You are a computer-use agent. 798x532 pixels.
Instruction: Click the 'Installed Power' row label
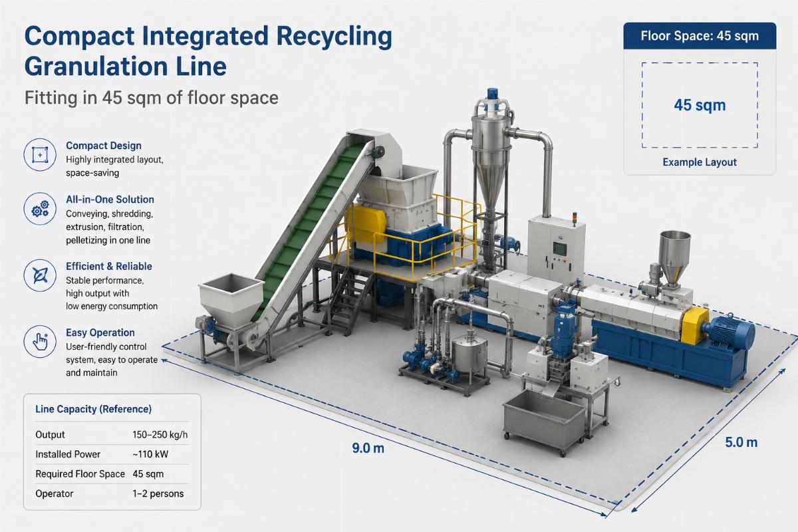(x=67, y=454)
